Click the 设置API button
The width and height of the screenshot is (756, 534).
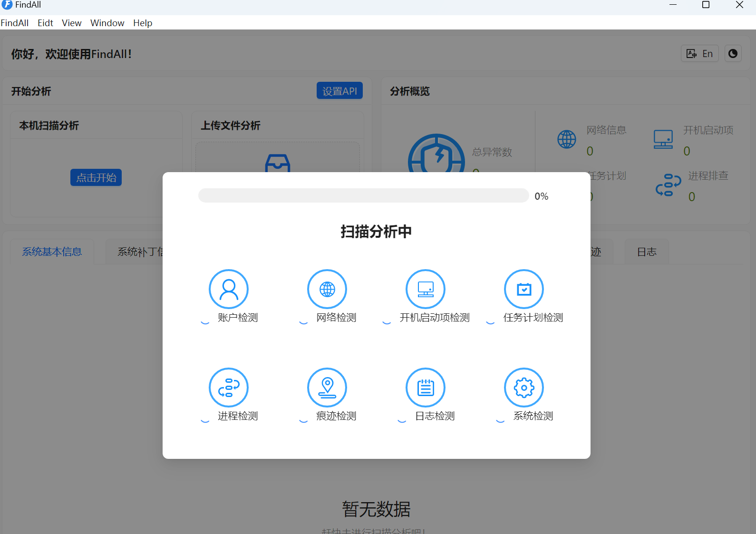(339, 91)
